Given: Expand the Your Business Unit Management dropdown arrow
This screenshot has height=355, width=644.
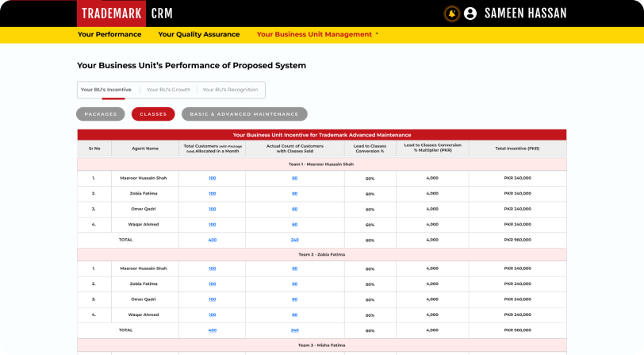Looking at the screenshot, I should pos(377,35).
